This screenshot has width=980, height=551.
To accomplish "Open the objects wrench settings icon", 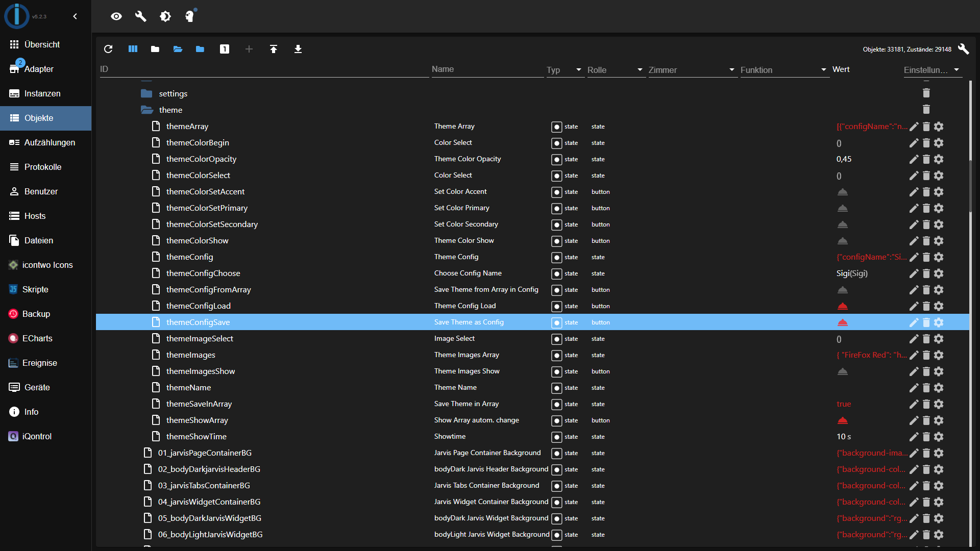I will (964, 49).
